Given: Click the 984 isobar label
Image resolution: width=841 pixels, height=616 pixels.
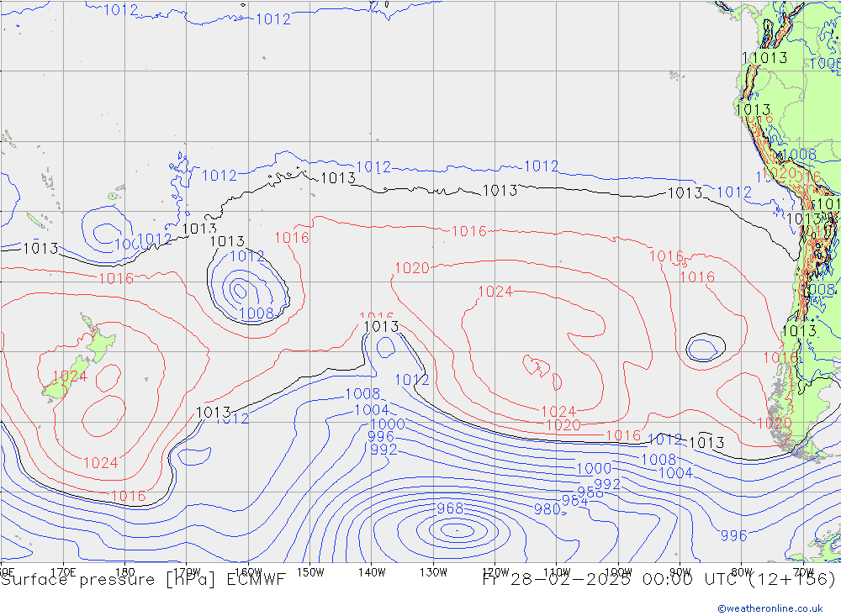Looking at the screenshot, I should click(574, 501).
